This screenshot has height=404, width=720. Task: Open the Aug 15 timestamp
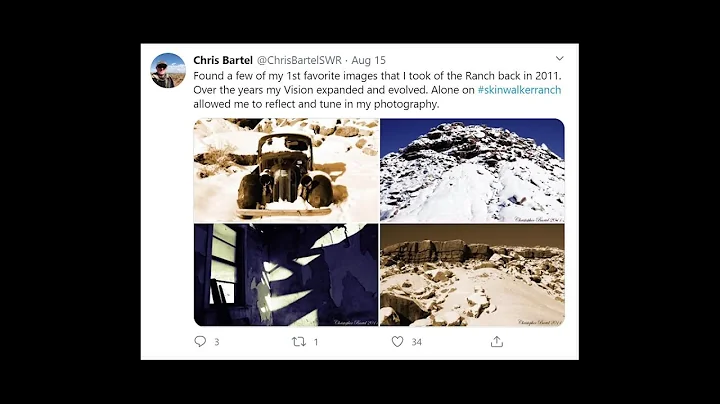coord(368,60)
